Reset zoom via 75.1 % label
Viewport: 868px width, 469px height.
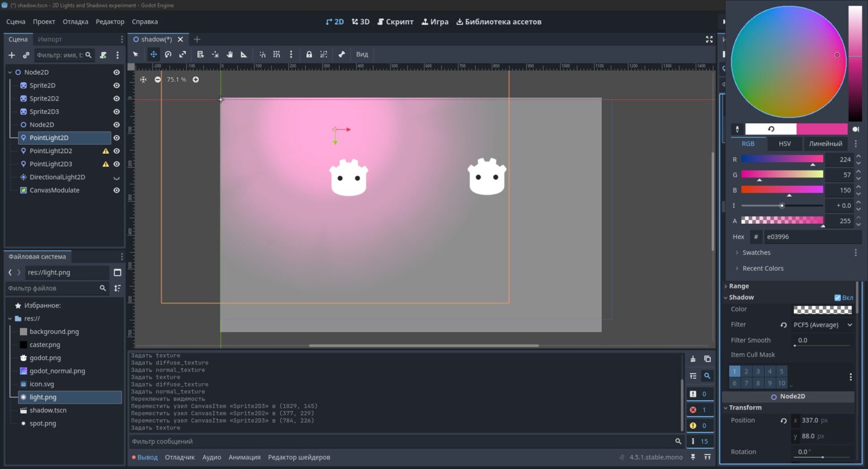176,80
